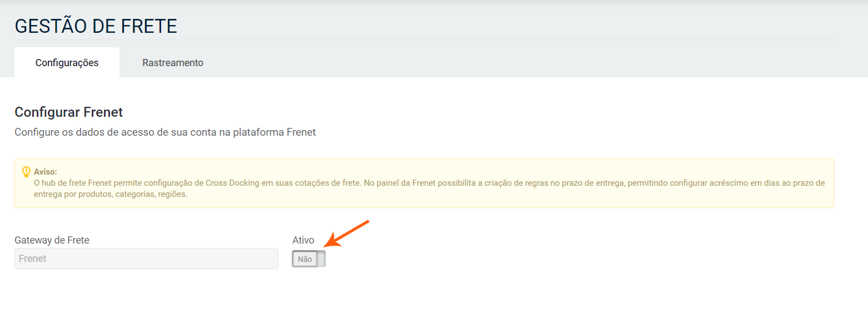This screenshot has height=312, width=868.
Task: Click the "Gateway de Frete" field label
Action: click(x=52, y=240)
